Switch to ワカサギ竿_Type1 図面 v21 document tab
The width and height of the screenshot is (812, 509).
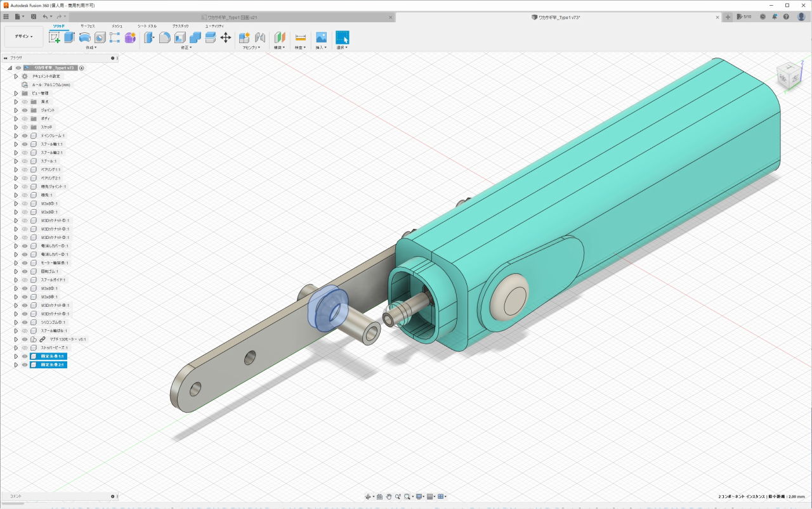click(x=232, y=17)
